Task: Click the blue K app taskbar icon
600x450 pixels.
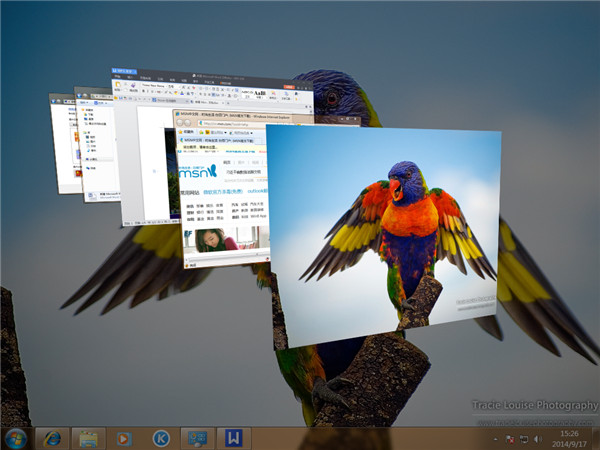Action: (x=159, y=438)
